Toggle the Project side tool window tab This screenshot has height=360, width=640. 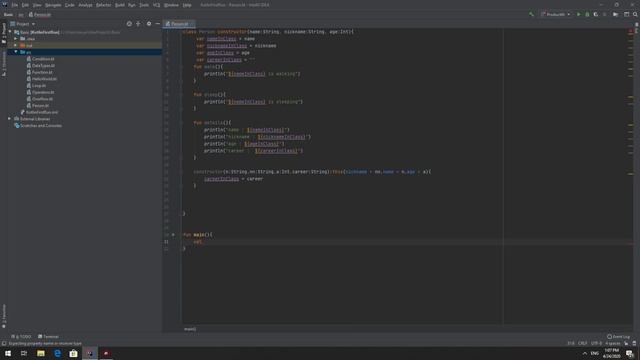[4, 33]
